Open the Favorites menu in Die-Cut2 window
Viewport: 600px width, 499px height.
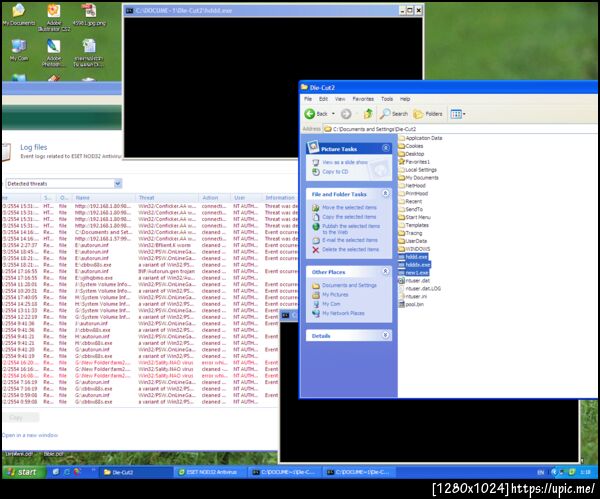tap(363, 99)
